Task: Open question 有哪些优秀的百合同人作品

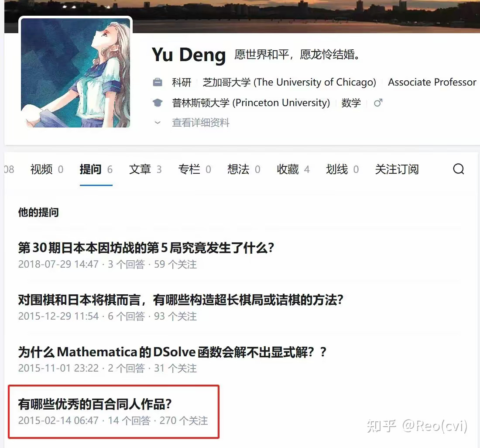Action: (x=95, y=404)
